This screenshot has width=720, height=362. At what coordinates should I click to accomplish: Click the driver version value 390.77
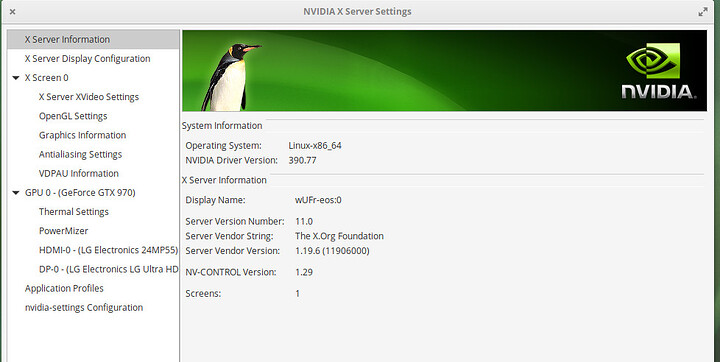tap(302, 160)
